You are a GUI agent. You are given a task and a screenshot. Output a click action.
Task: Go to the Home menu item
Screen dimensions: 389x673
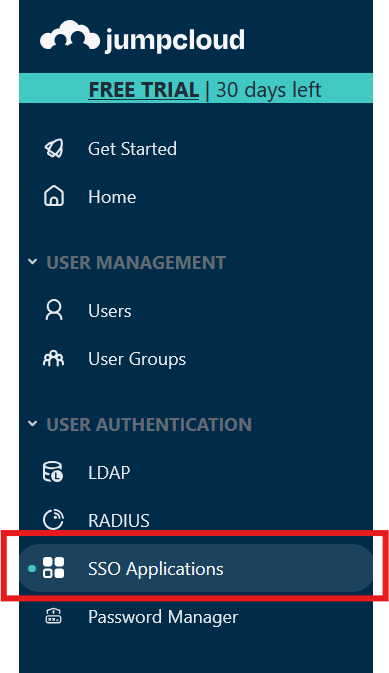coord(112,197)
